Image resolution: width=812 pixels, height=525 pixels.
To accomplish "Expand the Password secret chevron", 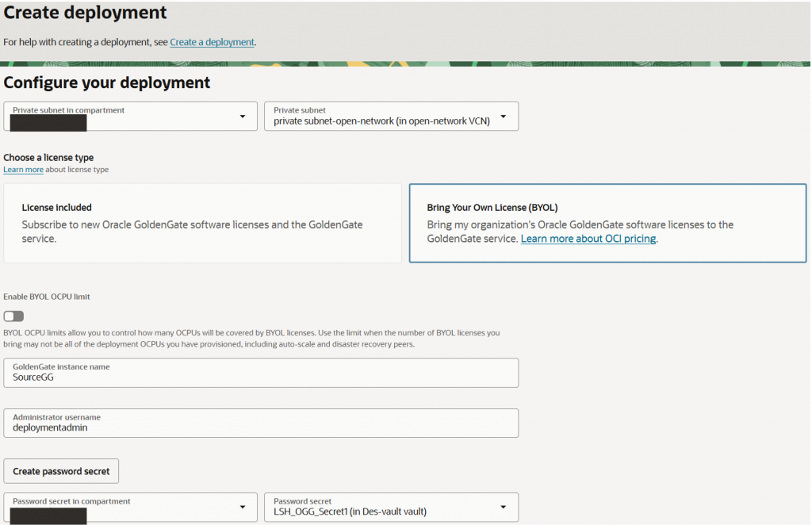I will [x=503, y=507].
